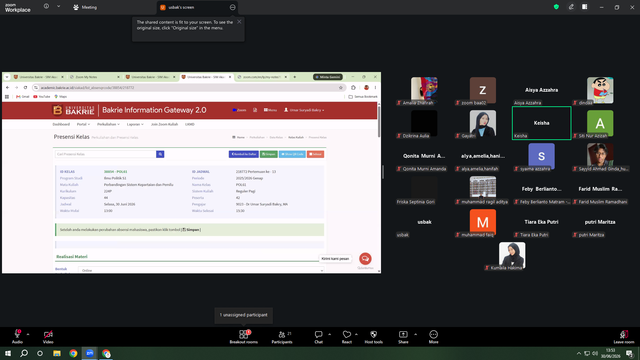Dismiss the shared content size tip
This screenshot has width=640, height=360.
[x=239, y=22]
